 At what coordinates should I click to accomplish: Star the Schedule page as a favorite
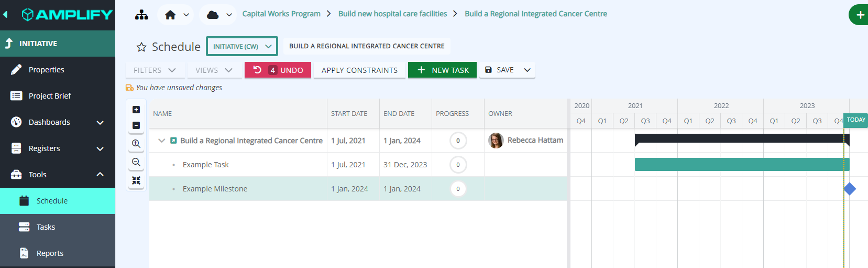click(141, 47)
